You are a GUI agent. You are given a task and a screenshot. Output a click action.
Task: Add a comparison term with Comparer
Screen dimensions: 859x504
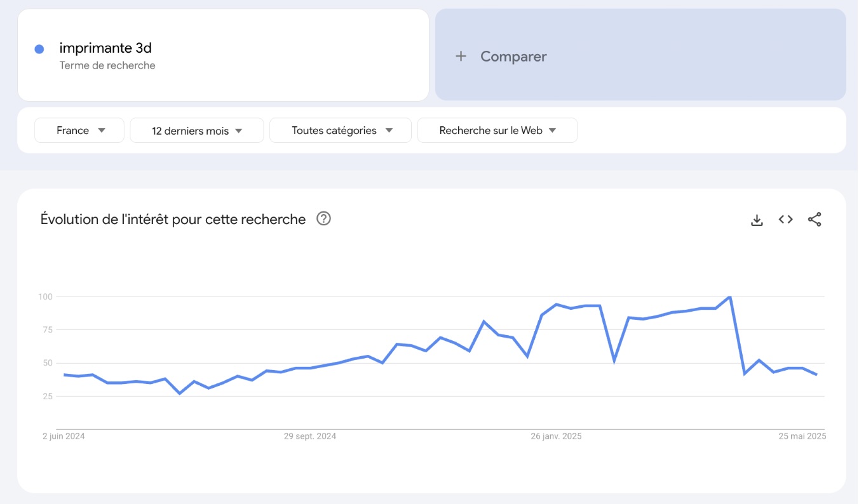[x=640, y=55]
